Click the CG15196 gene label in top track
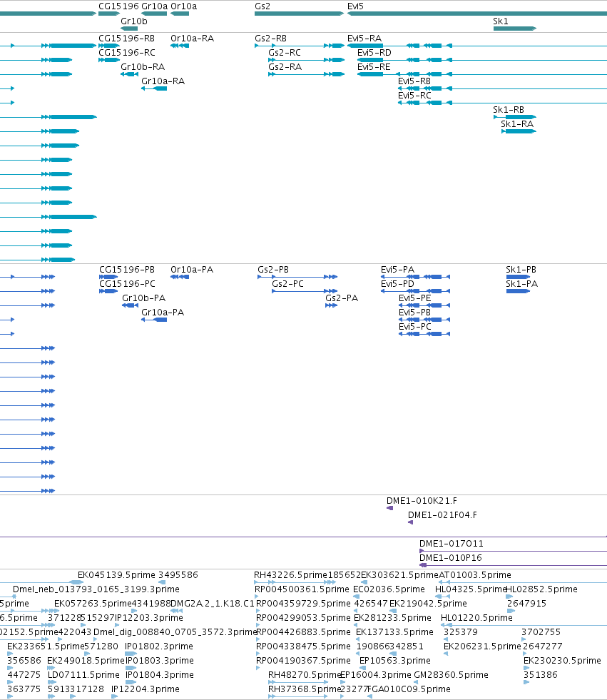 click(x=118, y=6)
